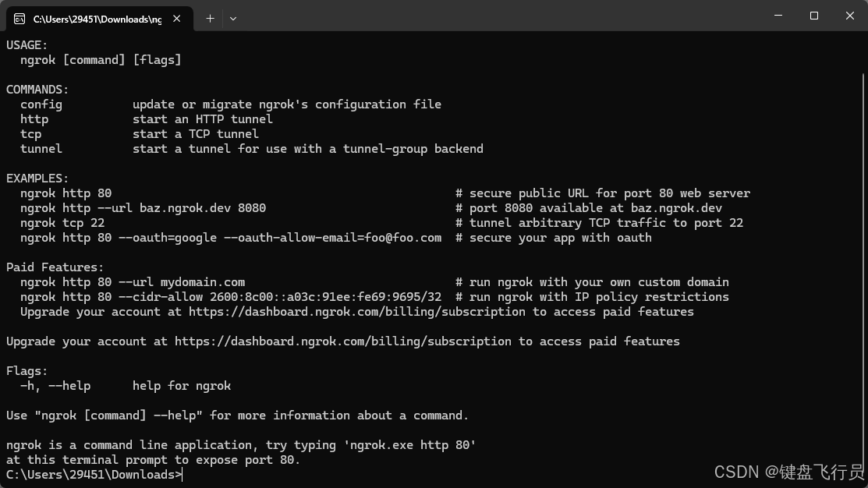Select the 'ngrok http 80' example line
868x488 pixels.
pos(66,193)
